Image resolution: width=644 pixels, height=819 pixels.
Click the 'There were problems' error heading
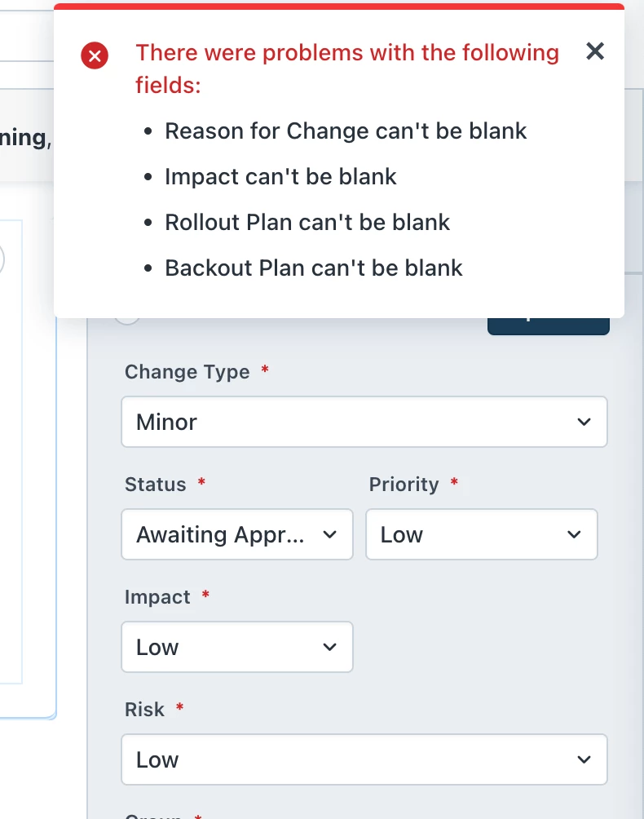tap(347, 69)
